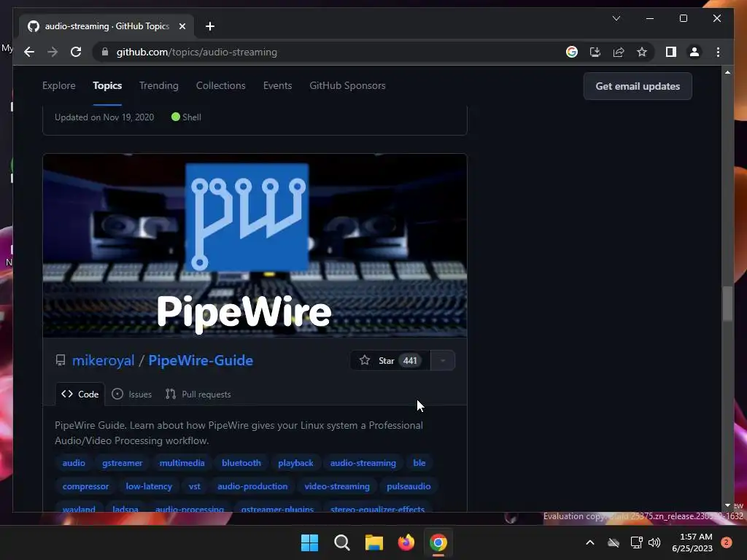
Task: Open the playback topic tag
Action: pyautogui.click(x=296, y=463)
